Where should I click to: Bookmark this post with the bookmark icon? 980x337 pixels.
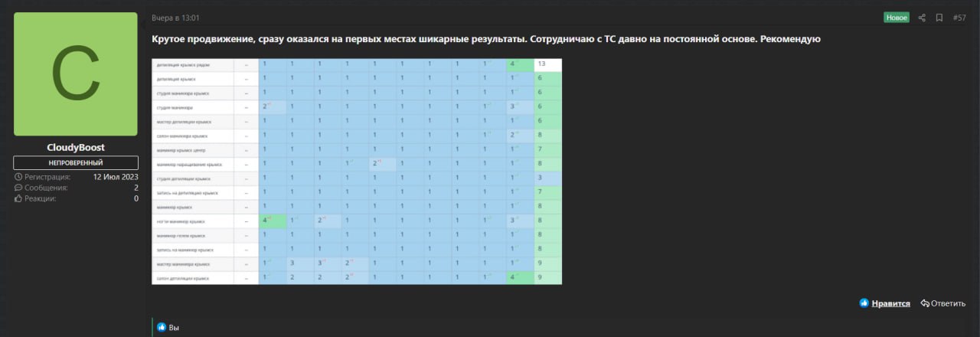pyautogui.click(x=939, y=18)
